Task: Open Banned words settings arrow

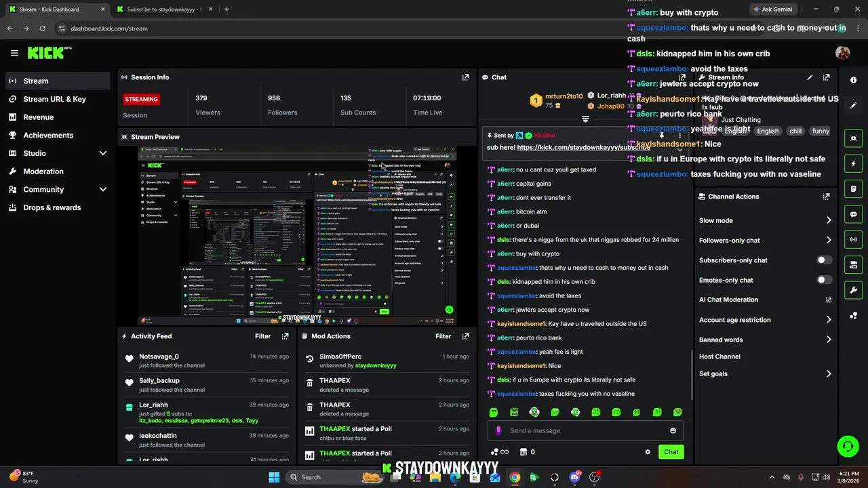Action: (x=829, y=340)
